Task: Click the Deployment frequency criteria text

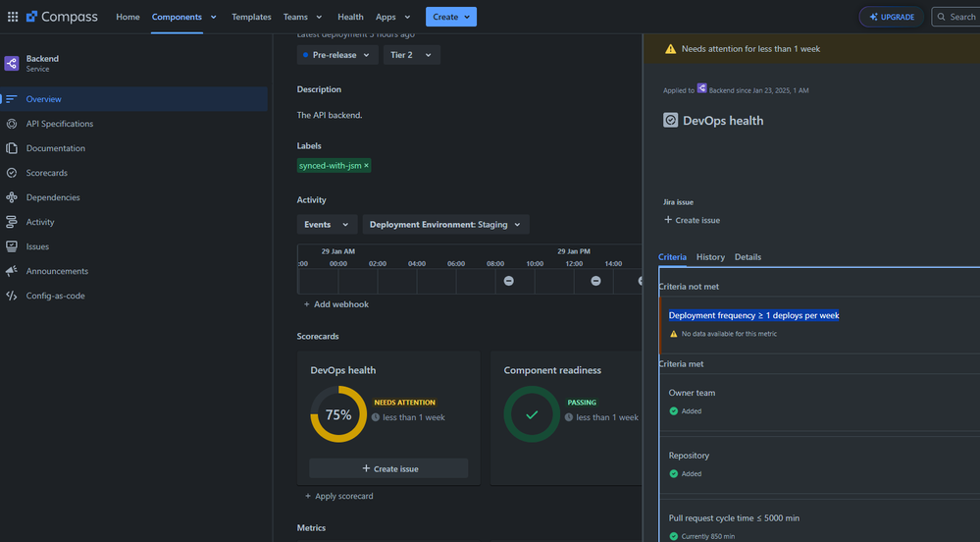Action: 753,315
